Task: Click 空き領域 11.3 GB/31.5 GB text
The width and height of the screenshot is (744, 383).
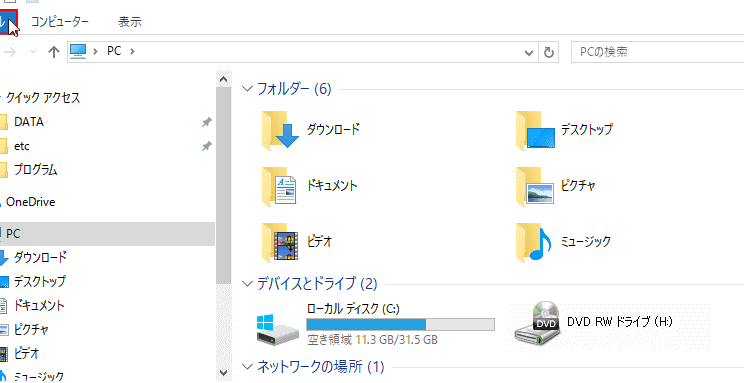Action: point(372,340)
